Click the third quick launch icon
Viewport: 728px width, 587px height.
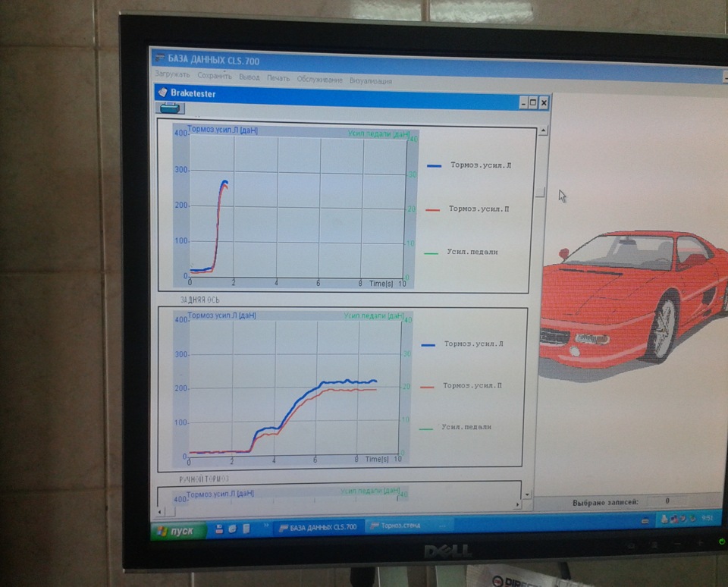pos(246,529)
